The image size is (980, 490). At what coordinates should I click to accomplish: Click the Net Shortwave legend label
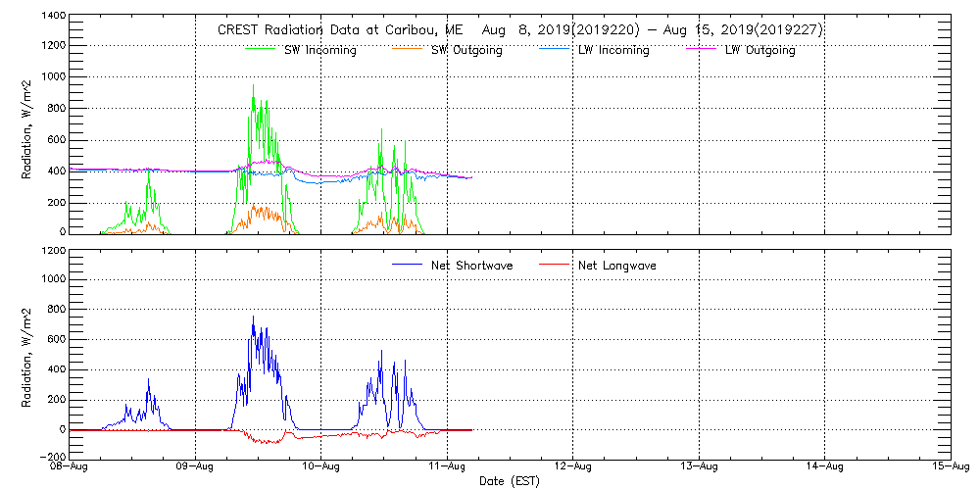tap(471, 266)
